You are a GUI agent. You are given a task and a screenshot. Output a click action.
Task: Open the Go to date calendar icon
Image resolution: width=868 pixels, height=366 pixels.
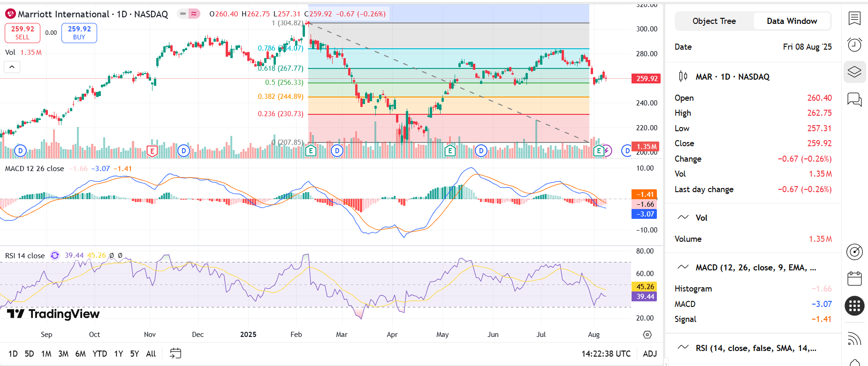(x=175, y=353)
